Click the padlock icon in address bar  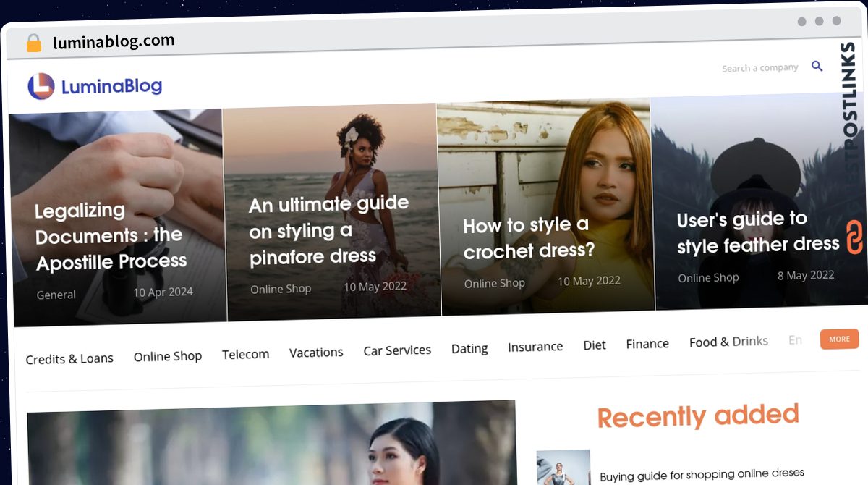[33, 43]
